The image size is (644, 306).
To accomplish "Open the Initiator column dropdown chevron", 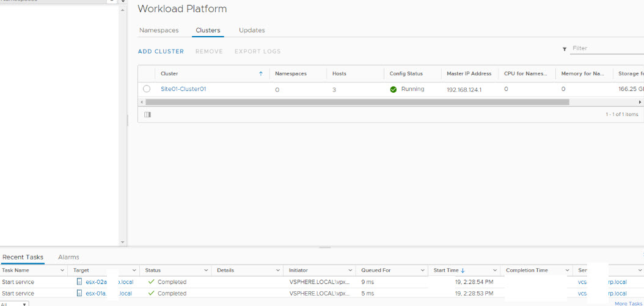I will click(350, 271).
